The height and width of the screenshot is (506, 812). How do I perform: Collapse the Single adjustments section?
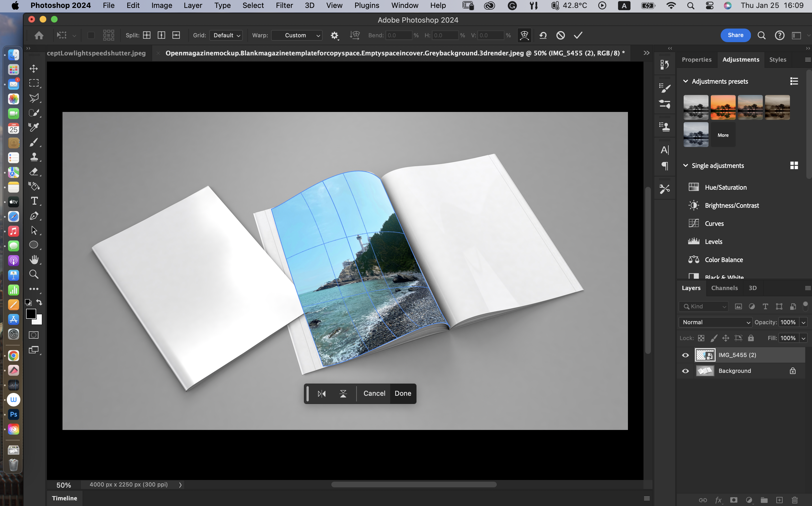coord(685,166)
